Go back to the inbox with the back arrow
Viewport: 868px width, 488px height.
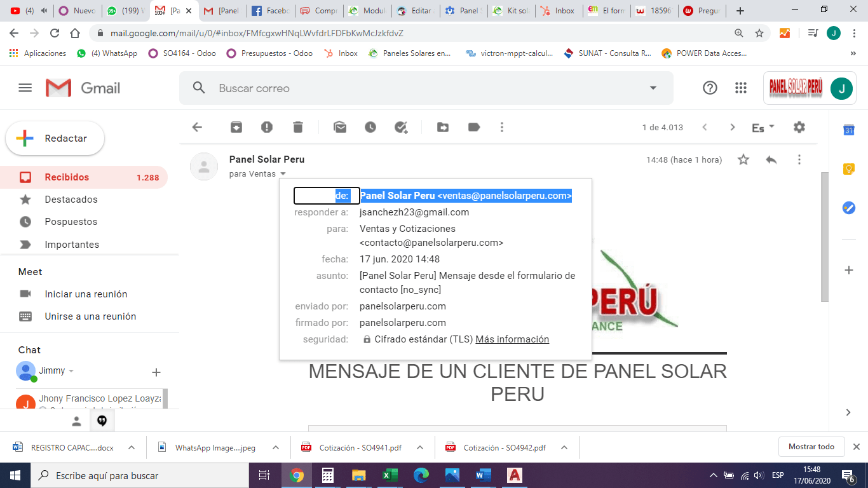point(197,127)
